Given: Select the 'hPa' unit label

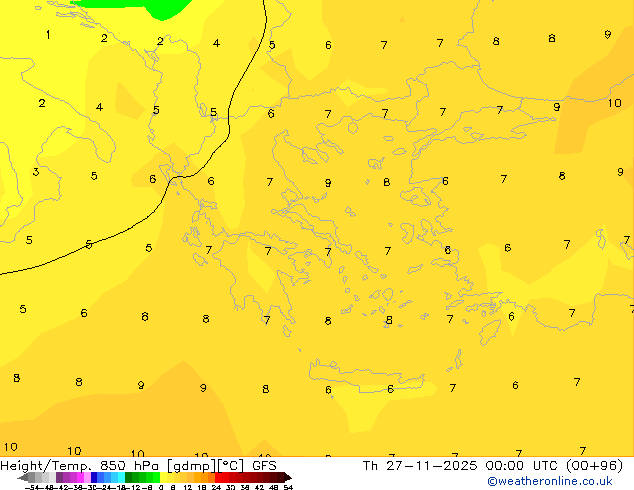Looking at the screenshot, I should click(x=146, y=466).
